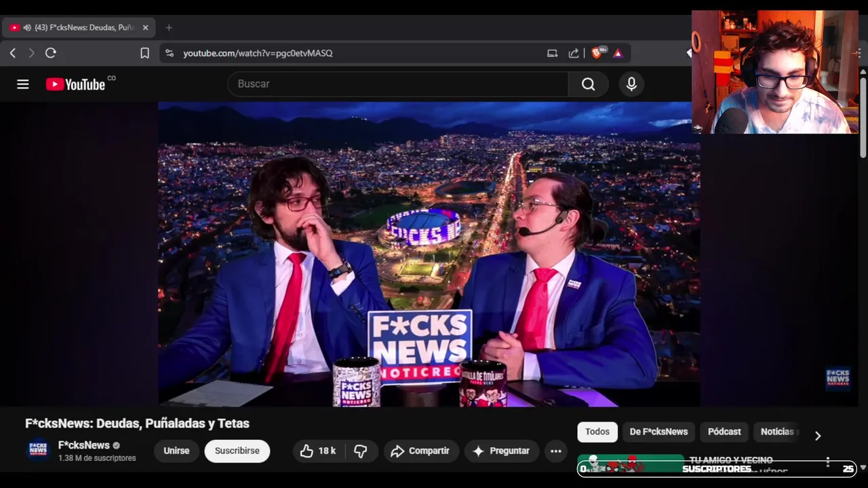Mute the tab audio speaker icon
The image size is (868, 488).
click(27, 28)
